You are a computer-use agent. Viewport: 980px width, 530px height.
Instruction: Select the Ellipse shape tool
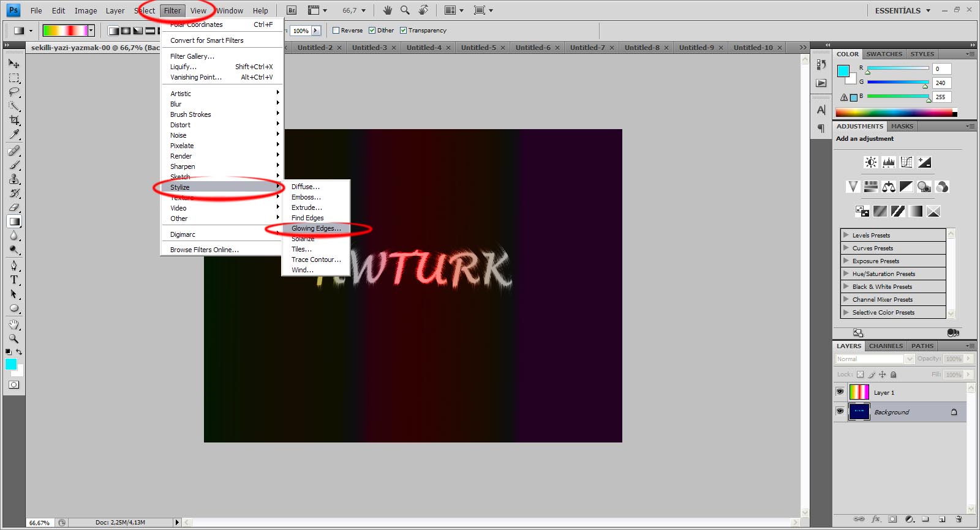click(x=14, y=308)
